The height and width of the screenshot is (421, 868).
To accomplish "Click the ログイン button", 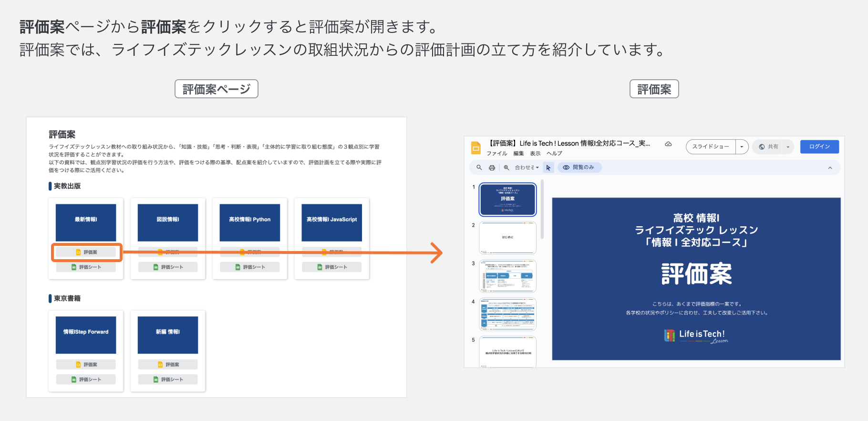I will tap(819, 147).
